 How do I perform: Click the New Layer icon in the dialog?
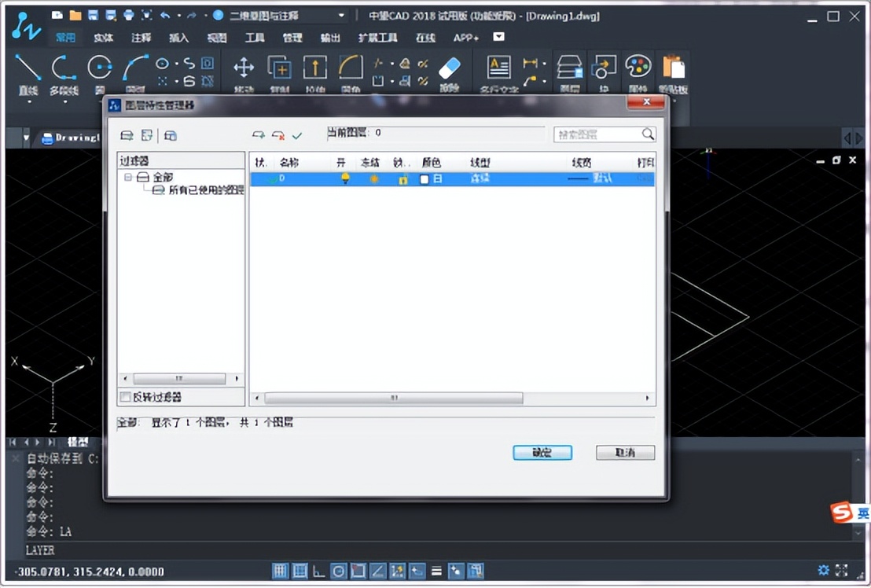(x=259, y=135)
